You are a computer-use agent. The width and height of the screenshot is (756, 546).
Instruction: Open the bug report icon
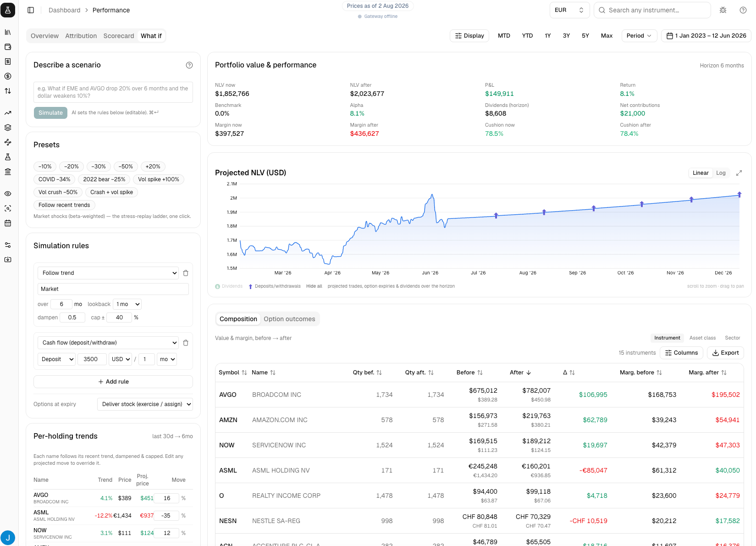[723, 10]
